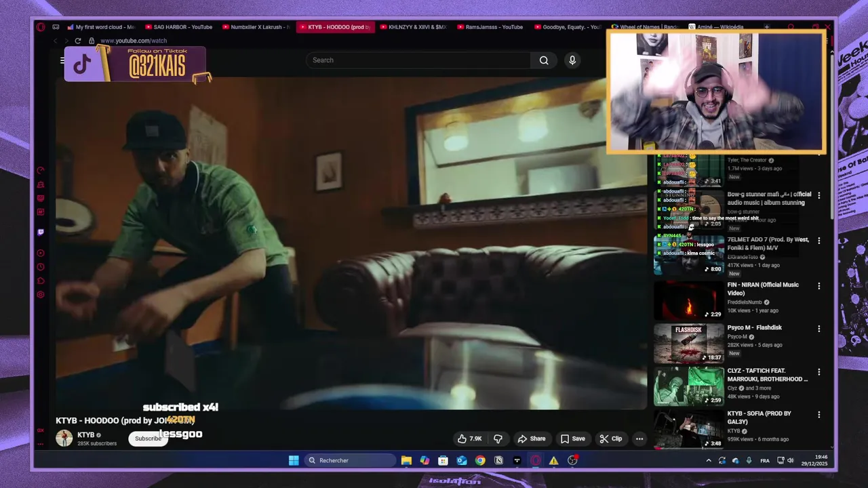Open KTYB channel name link

pyautogui.click(x=85, y=435)
